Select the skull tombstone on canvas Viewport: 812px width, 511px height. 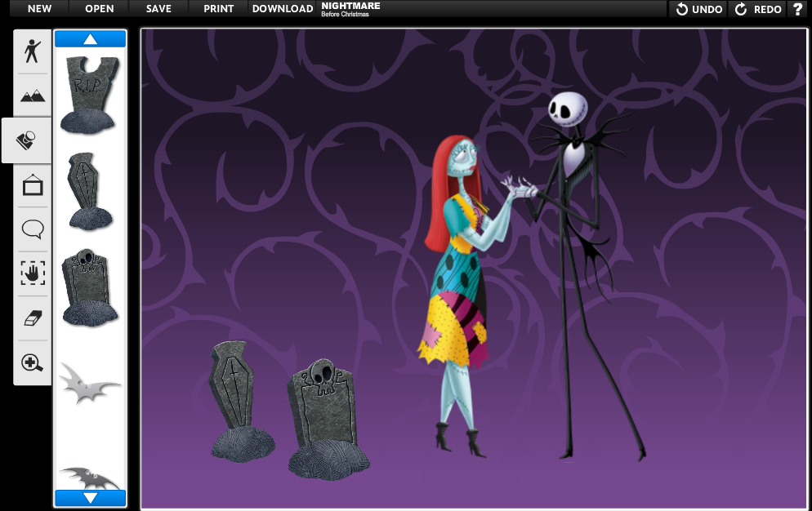pyautogui.click(x=328, y=420)
